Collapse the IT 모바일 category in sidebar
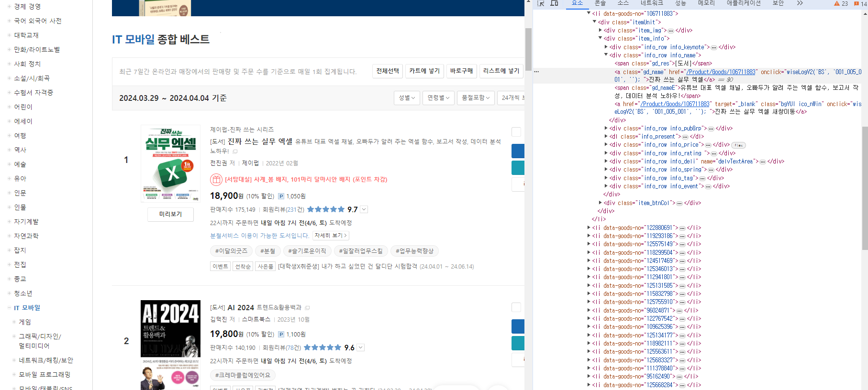Image resolution: width=868 pixels, height=390 pixels. (9, 308)
